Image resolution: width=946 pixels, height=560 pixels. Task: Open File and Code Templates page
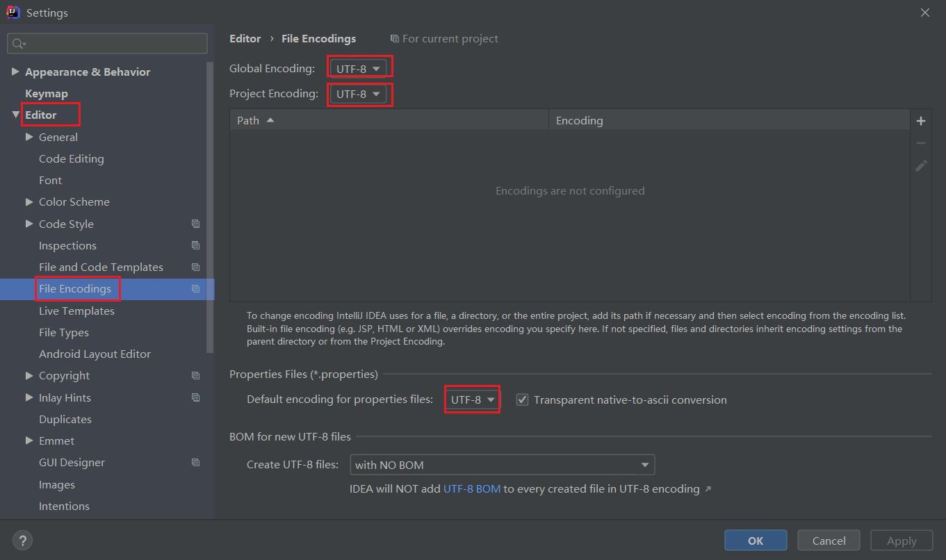[x=101, y=267]
